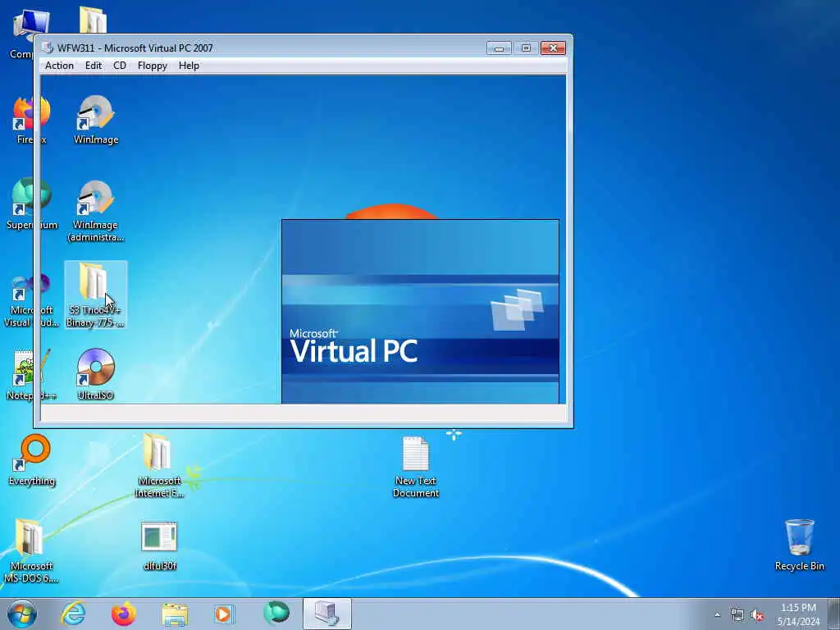Click the WFW311 window title text
840x630 pixels.
pos(135,48)
